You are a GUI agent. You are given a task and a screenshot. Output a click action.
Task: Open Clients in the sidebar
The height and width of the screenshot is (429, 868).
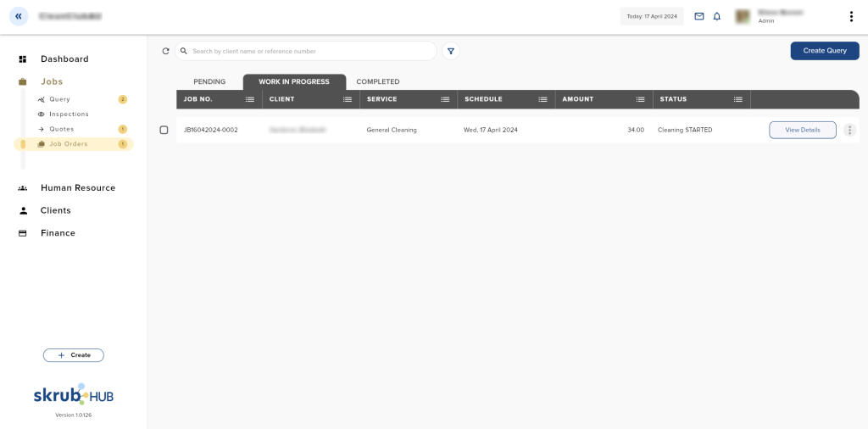point(55,210)
